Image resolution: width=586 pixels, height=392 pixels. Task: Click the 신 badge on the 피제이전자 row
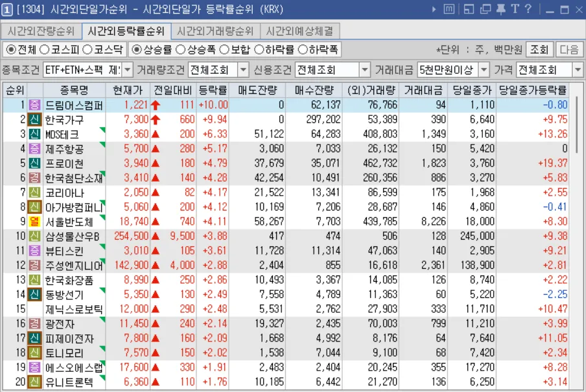(34, 338)
